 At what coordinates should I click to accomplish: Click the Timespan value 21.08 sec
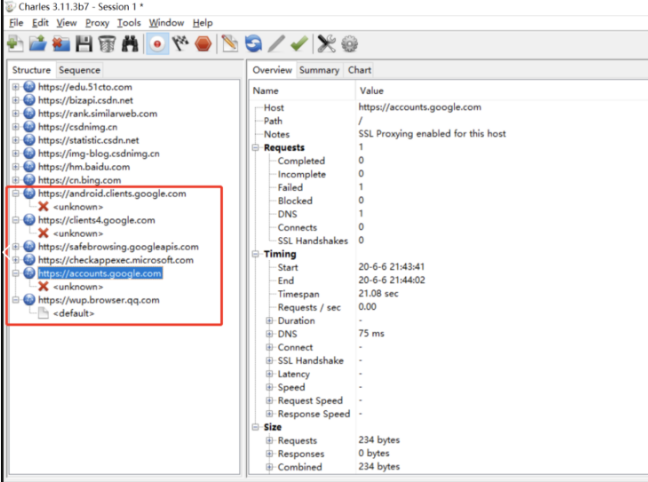tap(378, 293)
